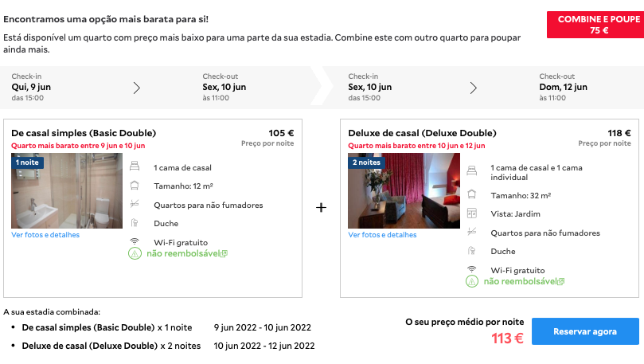Open the Basic Double bathroom thumbnail
Image resolution: width=644 pixels, height=364 pixels.
coord(67,190)
